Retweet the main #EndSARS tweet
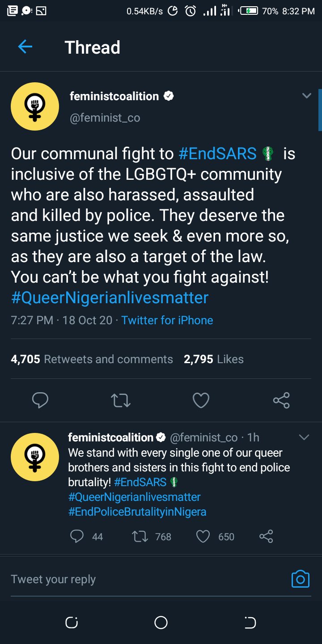Viewport: 322px width, 644px height. pyautogui.click(x=120, y=400)
